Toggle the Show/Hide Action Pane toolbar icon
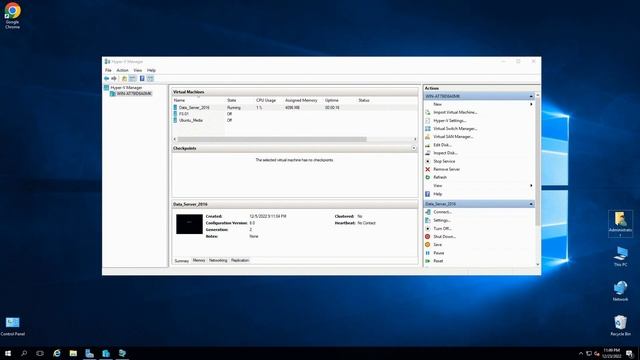The image size is (640, 360). click(x=150, y=78)
